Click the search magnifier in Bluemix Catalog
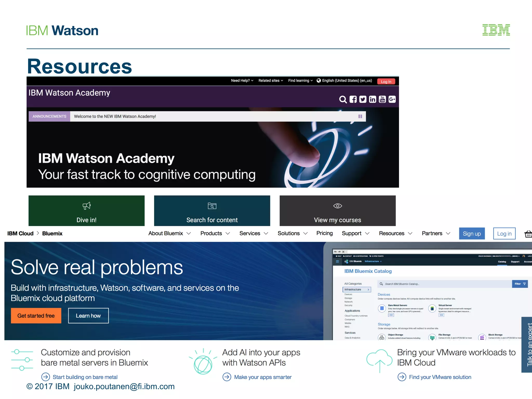This screenshot has width=532, height=399. pyautogui.click(x=381, y=284)
